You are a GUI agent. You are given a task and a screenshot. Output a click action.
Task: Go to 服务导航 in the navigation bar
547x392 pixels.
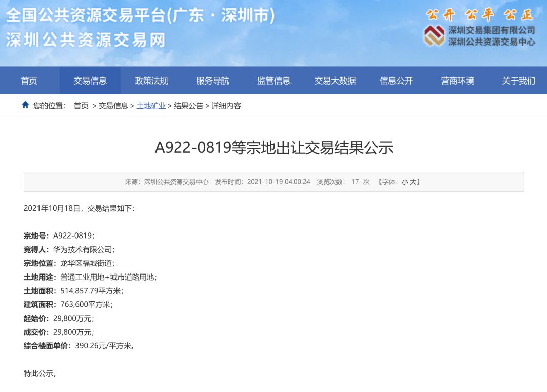pyautogui.click(x=213, y=81)
